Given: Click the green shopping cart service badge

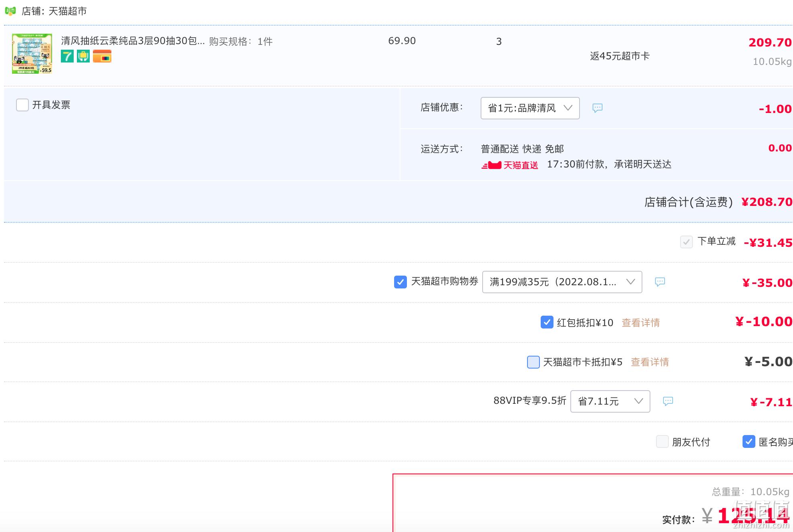Looking at the screenshot, I should (83, 56).
